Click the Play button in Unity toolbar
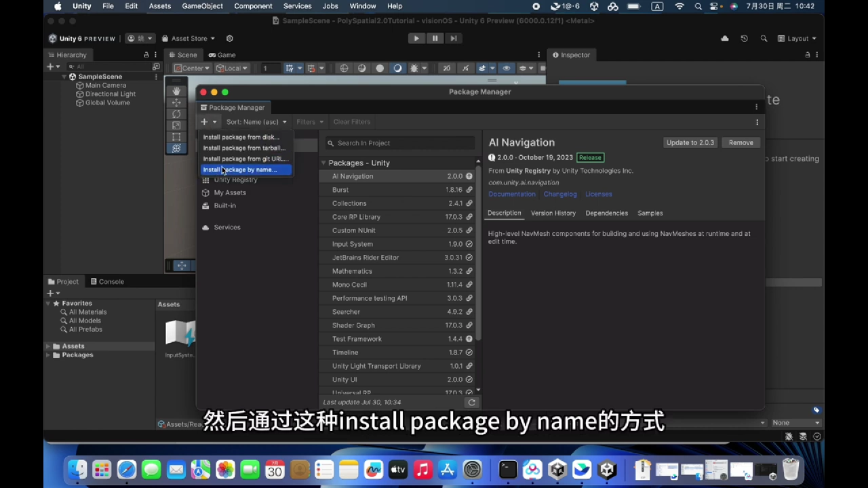Viewport: 868px width, 488px height. 416,39
